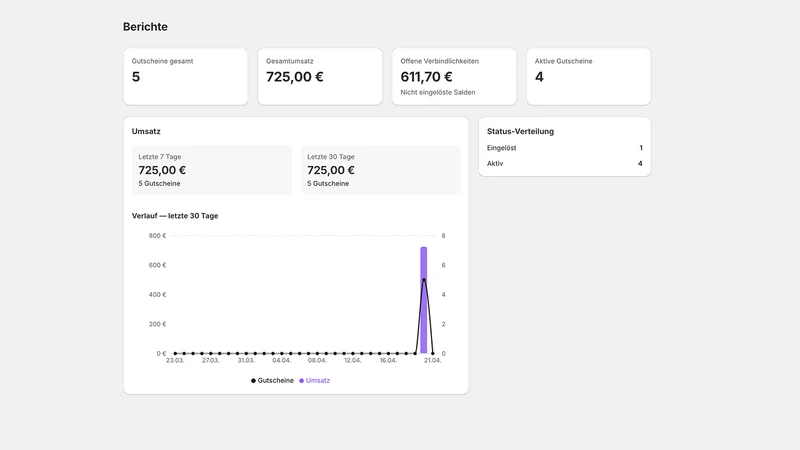800x450 pixels.
Task: Open the Aktive Gutscheine card
Action: point(589,77)
